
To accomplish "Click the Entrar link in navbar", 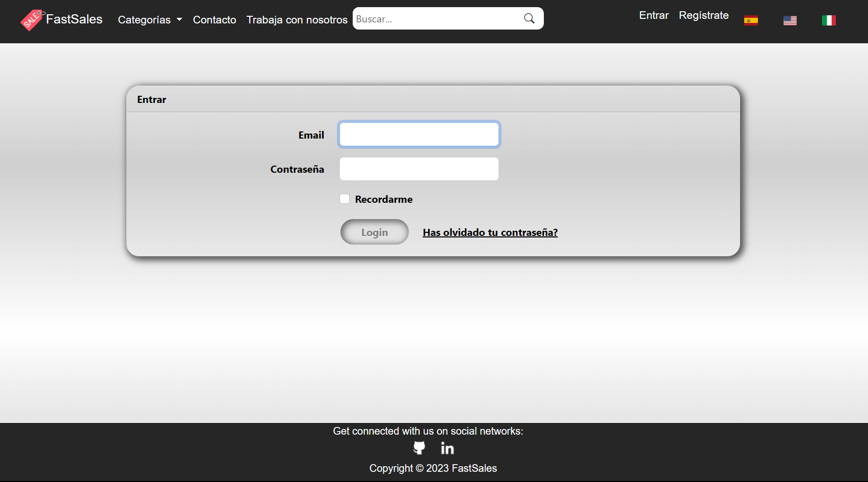I will pyautogui.click(x=654, y=15).
